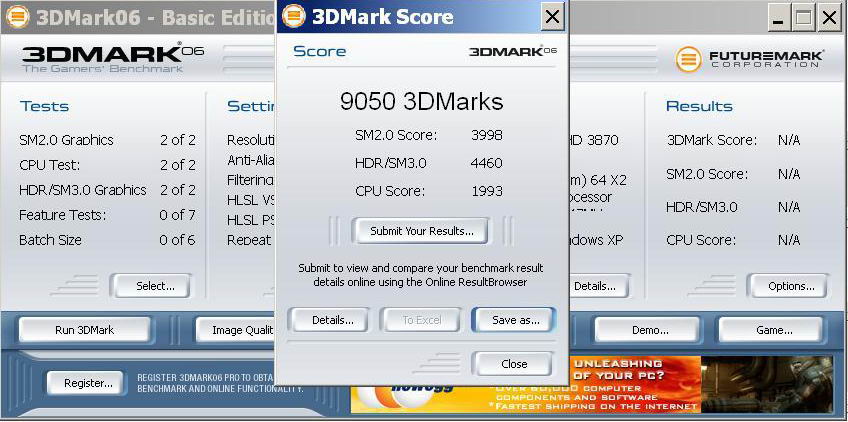Open Details in the 3DMark Score dialog

tap(329, 320)
